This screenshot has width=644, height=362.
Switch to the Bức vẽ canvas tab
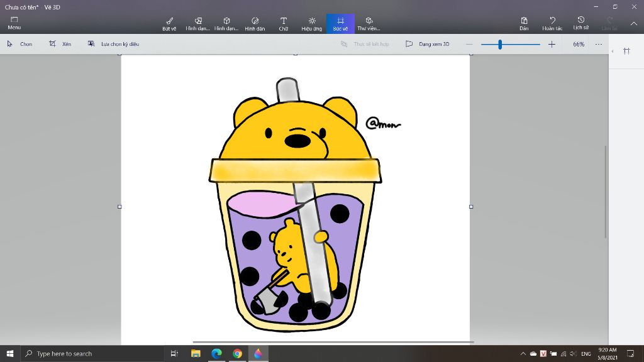click(340, 24)
